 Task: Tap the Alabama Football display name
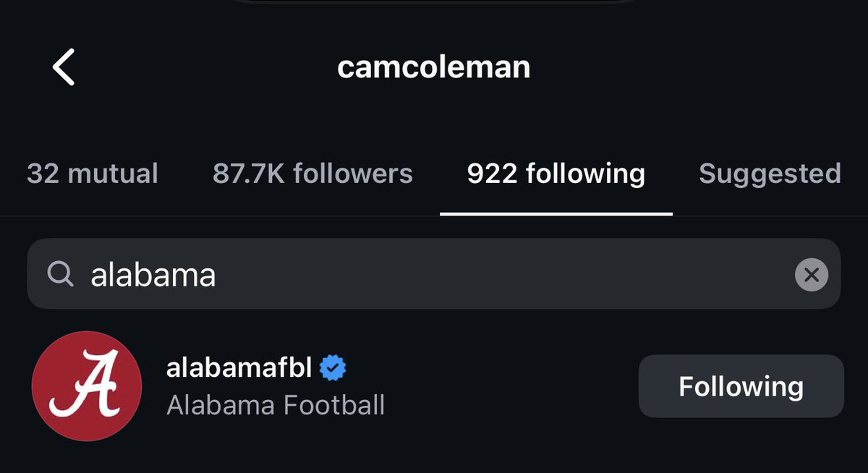(x=276, y=405)
